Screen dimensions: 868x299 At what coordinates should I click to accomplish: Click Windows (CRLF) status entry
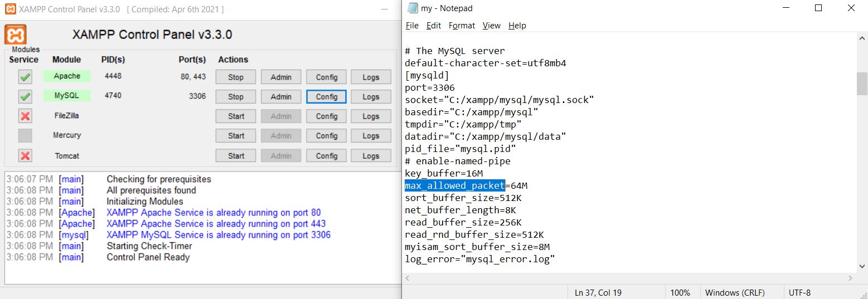pos(735,293)
